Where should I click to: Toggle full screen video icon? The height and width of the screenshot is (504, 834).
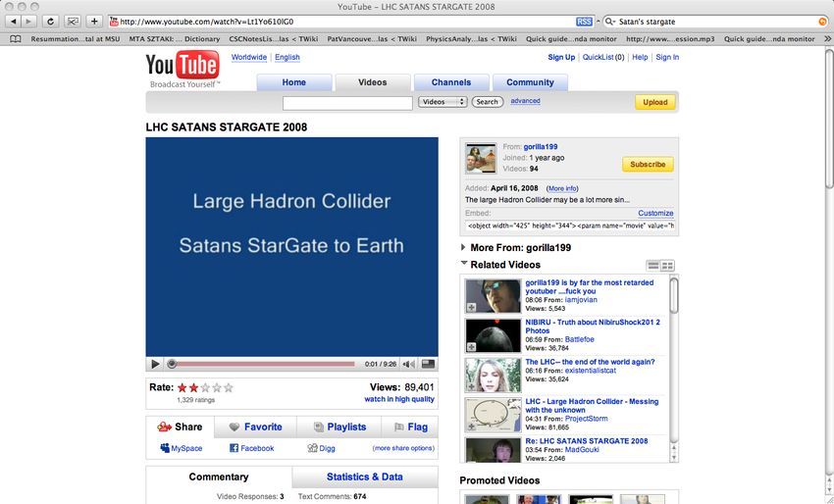click(x=428, y=364)
